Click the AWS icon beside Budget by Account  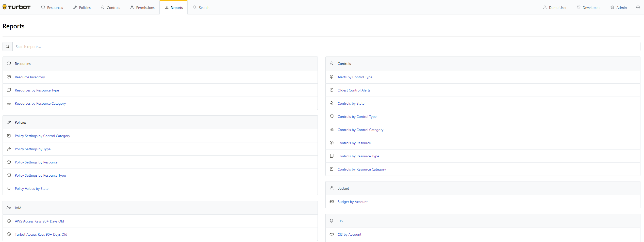pos(332,202)
